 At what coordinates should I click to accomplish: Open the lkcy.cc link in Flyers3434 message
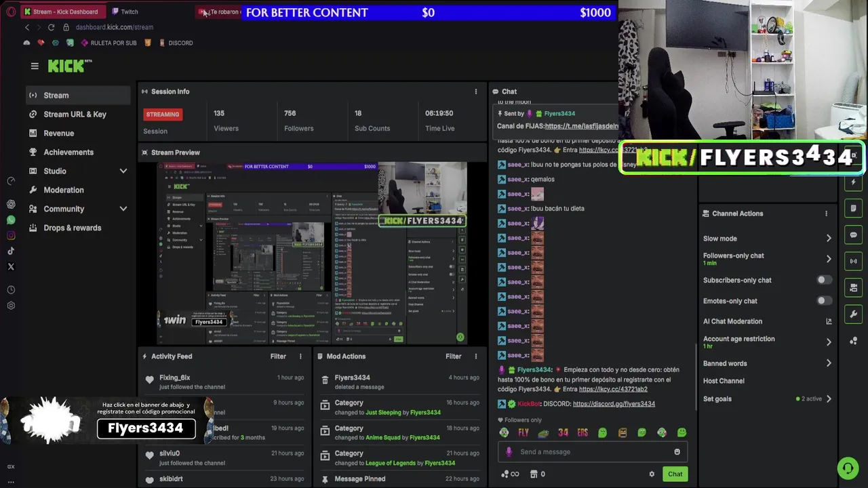point(613,389)
